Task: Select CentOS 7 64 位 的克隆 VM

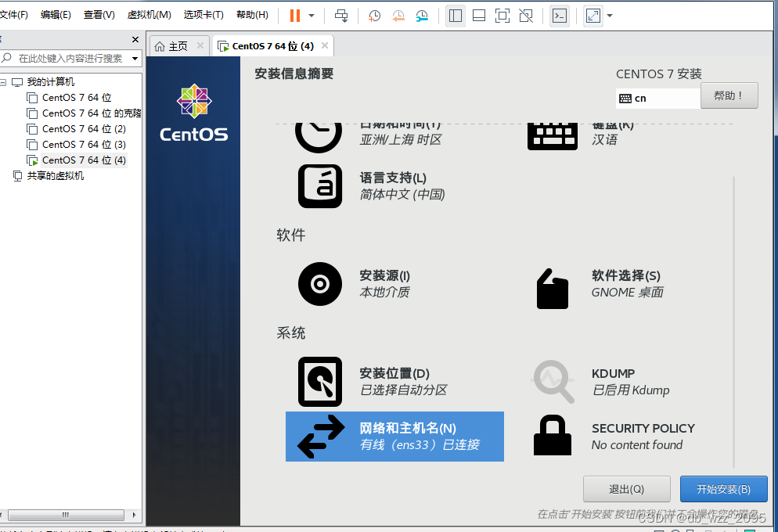Action: [92, 113]
